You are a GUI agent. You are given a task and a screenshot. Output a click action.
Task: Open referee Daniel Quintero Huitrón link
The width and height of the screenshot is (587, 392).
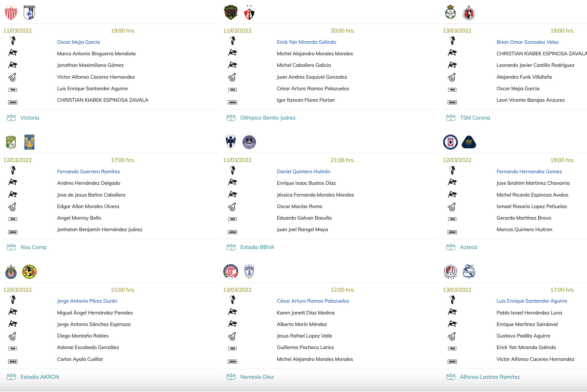point(303,171)
